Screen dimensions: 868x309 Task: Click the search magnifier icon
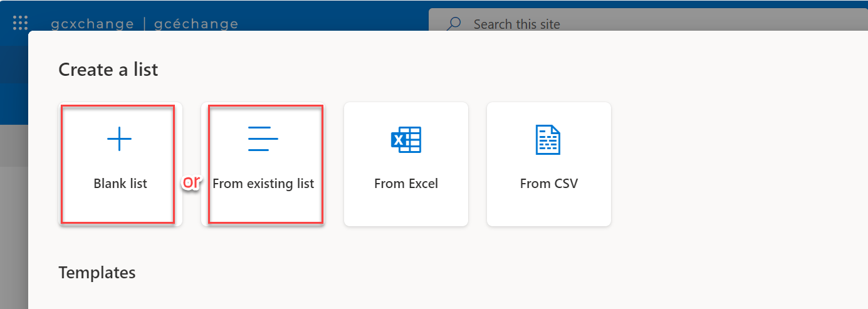pyautogui.click(x=454, y=24)
